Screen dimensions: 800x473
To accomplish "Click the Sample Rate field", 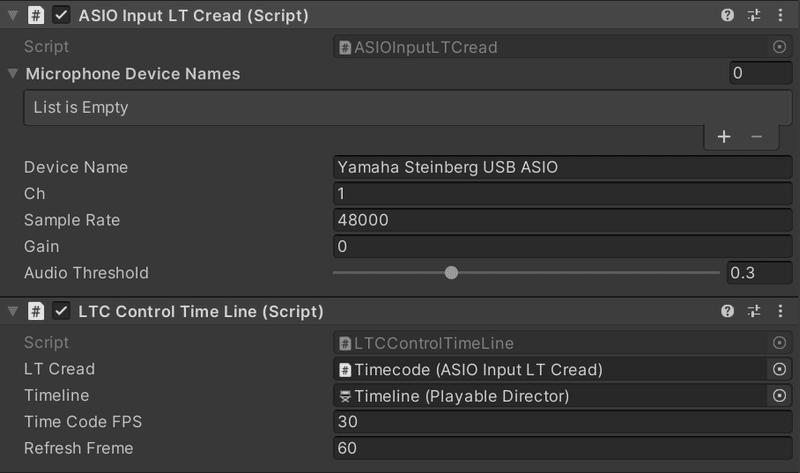I will pyautogui.click(x=562, y=220).
